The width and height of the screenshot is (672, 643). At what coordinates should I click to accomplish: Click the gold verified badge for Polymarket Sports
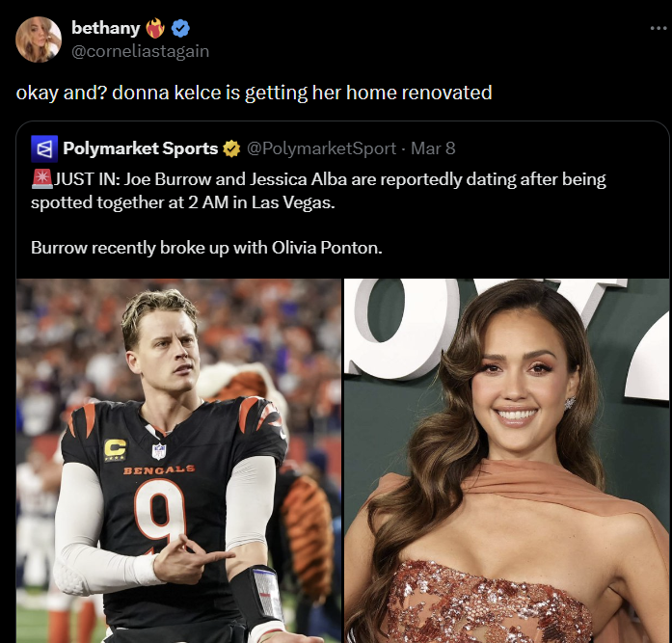pos(231,148)
